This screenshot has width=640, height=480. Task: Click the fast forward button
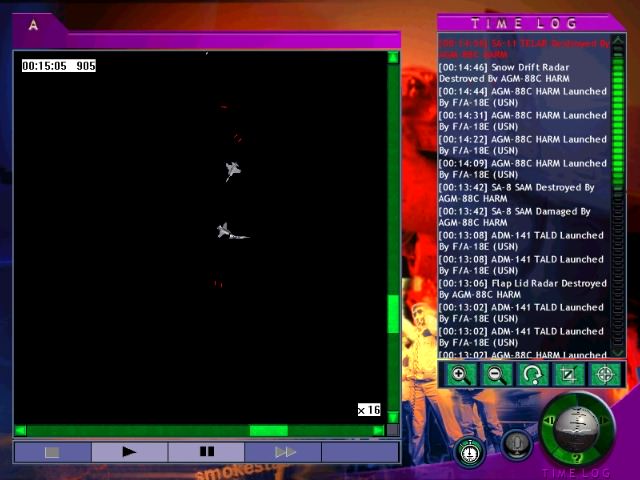[x=284, y=452]
